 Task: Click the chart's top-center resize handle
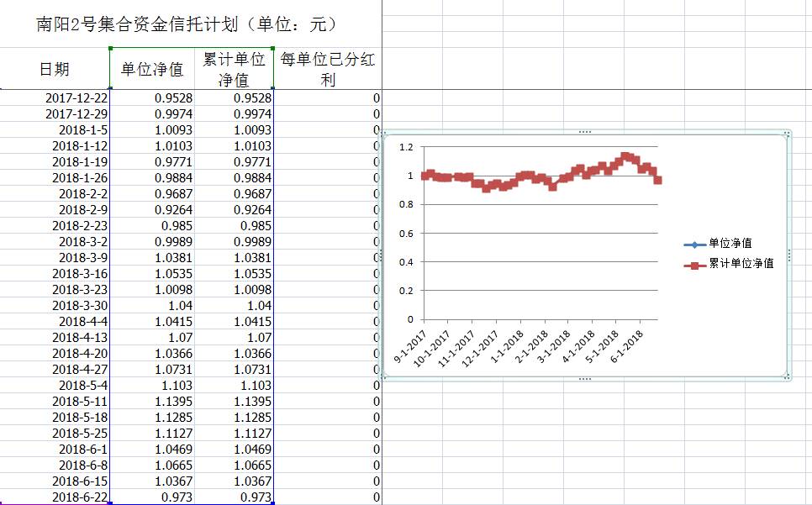point(585,132)
